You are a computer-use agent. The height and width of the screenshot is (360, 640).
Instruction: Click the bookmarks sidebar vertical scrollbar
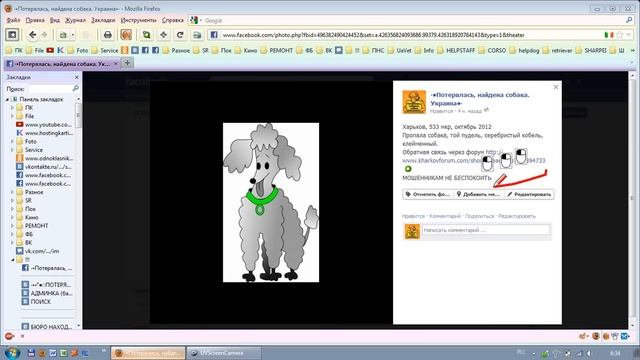[x=78, y=212]
